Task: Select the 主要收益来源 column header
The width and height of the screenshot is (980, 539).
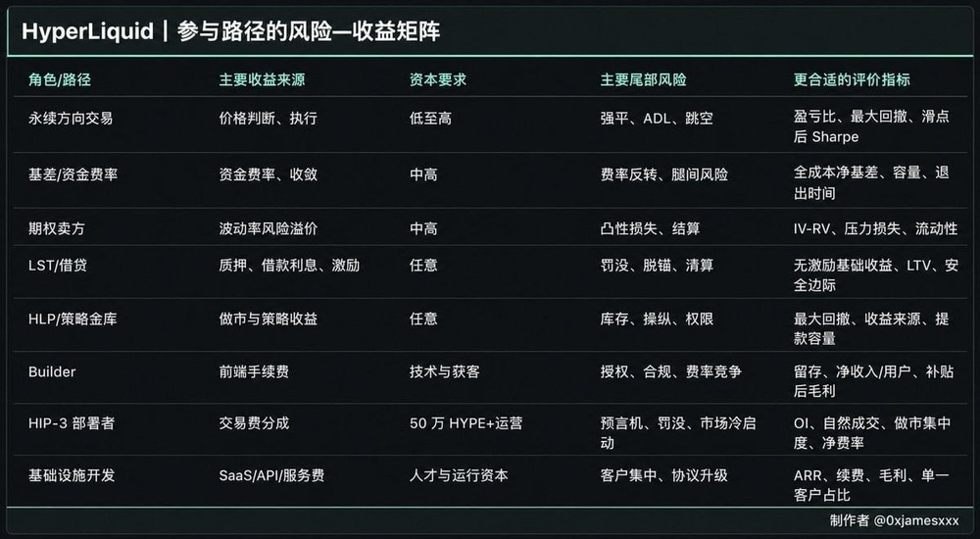Action: coord(262,79)
